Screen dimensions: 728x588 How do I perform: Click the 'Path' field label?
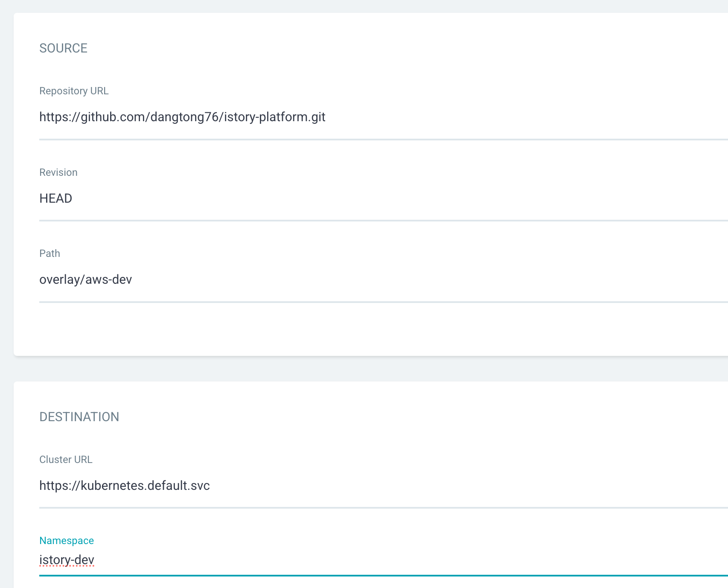pos(50,253)
